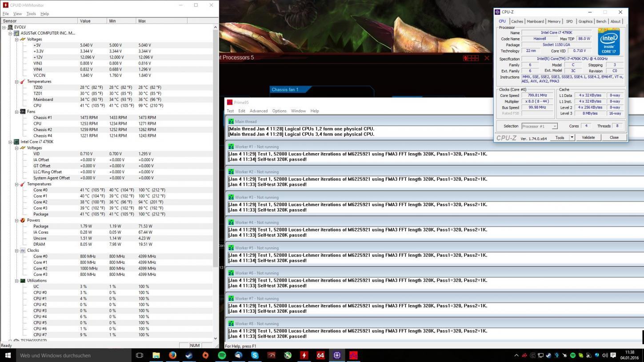Click the Tools button in CPU-Z

[560, 137]
